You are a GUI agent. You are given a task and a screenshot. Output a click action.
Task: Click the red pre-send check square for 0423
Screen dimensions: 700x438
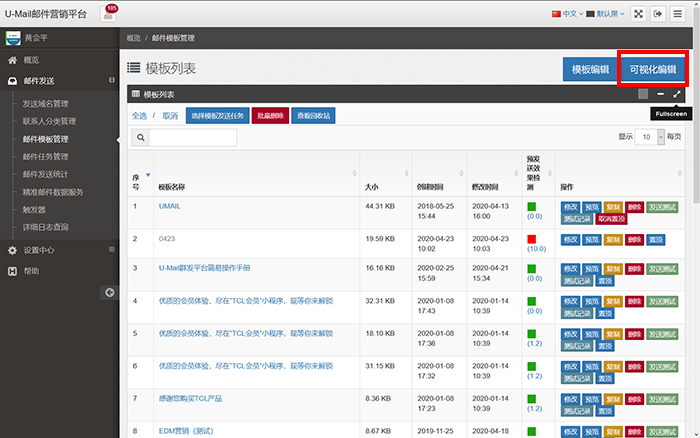coord(532,238)
